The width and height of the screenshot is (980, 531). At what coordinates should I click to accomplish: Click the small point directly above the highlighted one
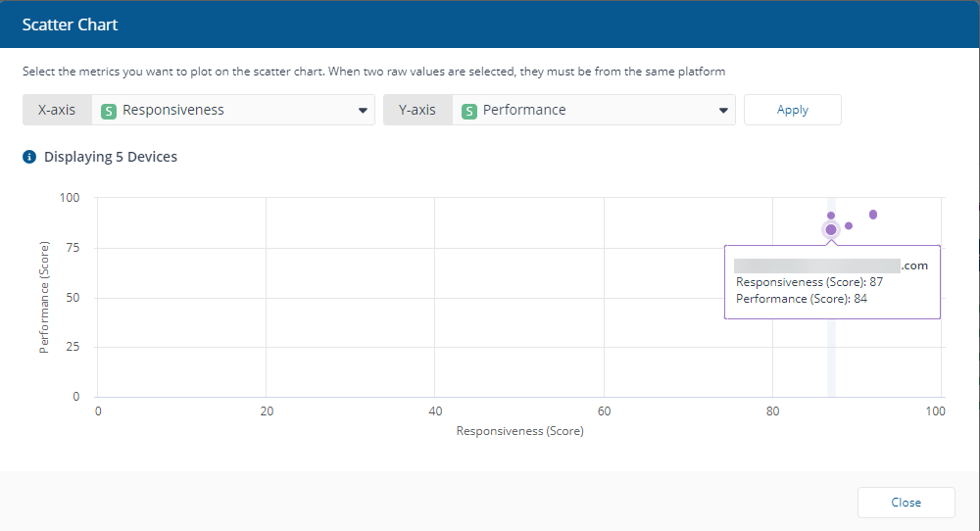(x=831, y=216)
